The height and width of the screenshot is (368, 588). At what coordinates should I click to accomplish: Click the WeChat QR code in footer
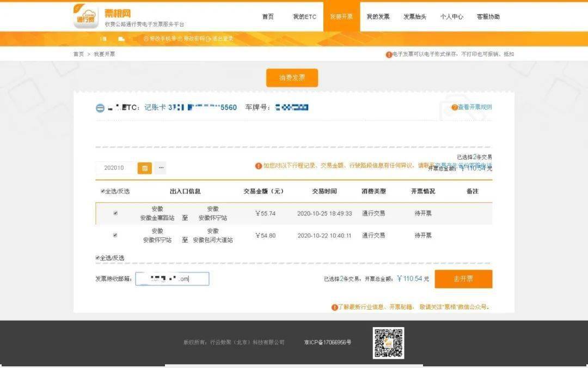(388, 343)
